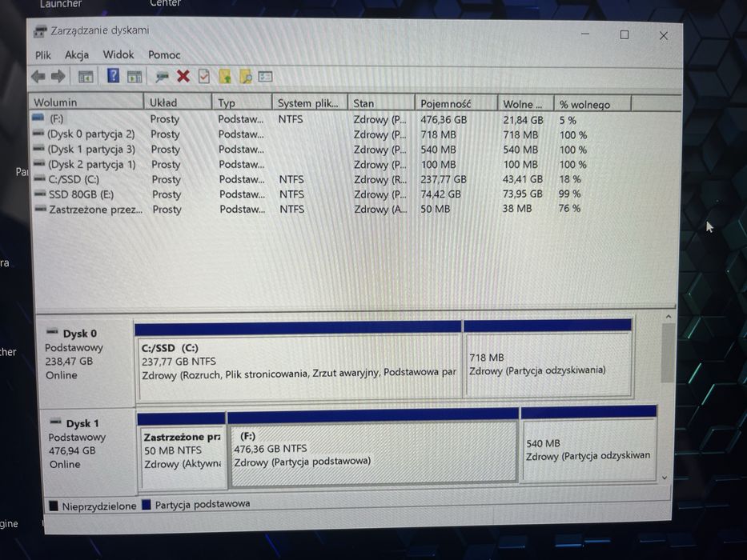Click the yellow folder up-arrow icon
This screenshot has height=560, width=747.
[x=225, y=76]
